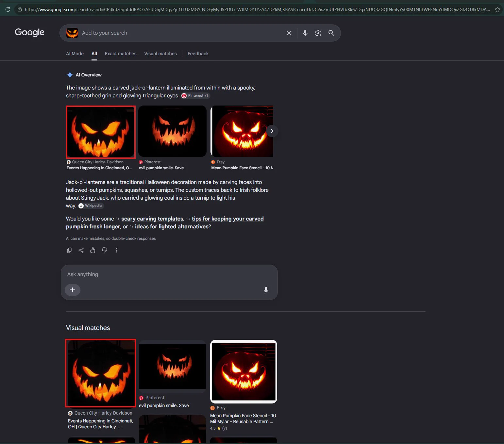Copy the AI Overview response
Image resolution: width=504 pixels, height=444 pixels.
[69, 250]
